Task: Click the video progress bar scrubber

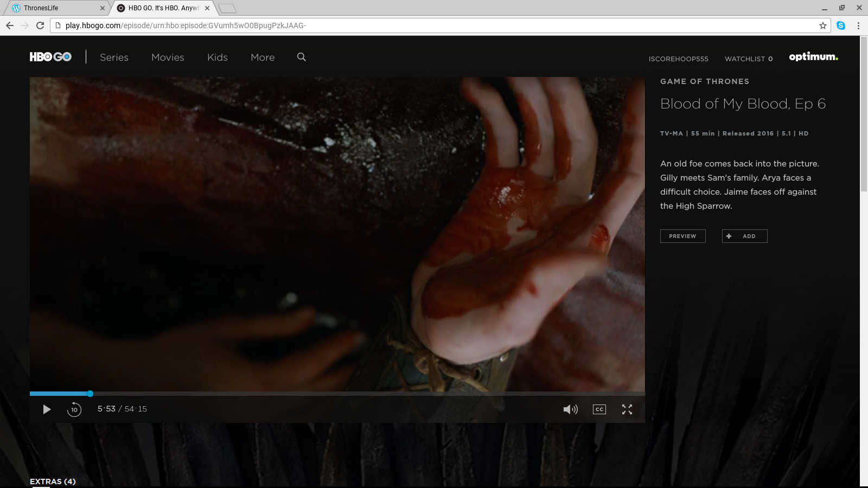Action: (x=90, y=394)
